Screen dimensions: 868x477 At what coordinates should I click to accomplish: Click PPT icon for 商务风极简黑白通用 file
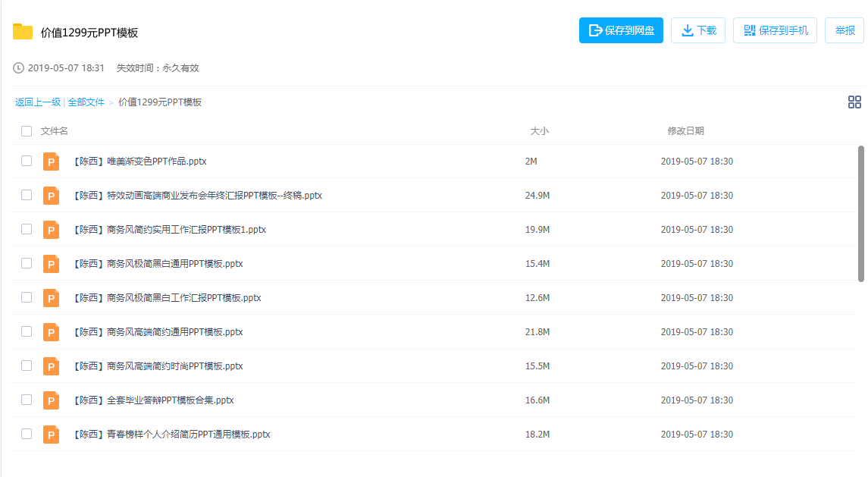[51, 264]
